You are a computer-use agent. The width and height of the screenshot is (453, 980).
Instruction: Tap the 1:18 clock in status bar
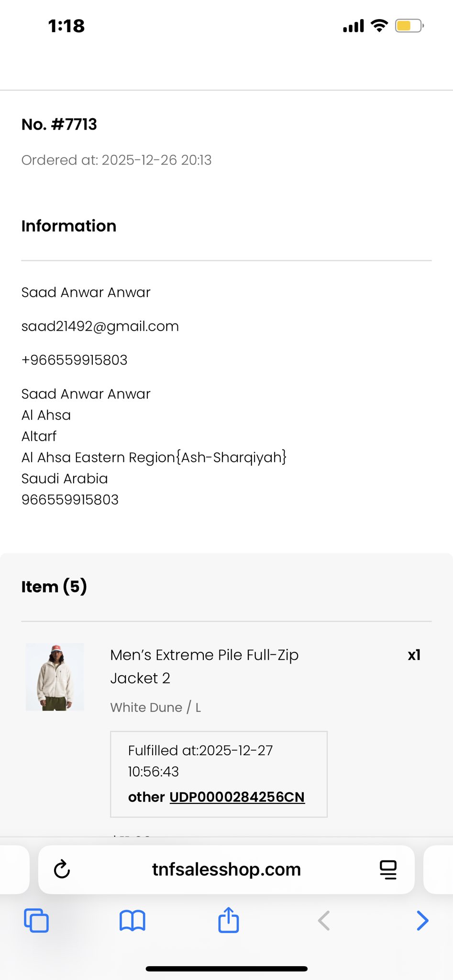[66, 26]
